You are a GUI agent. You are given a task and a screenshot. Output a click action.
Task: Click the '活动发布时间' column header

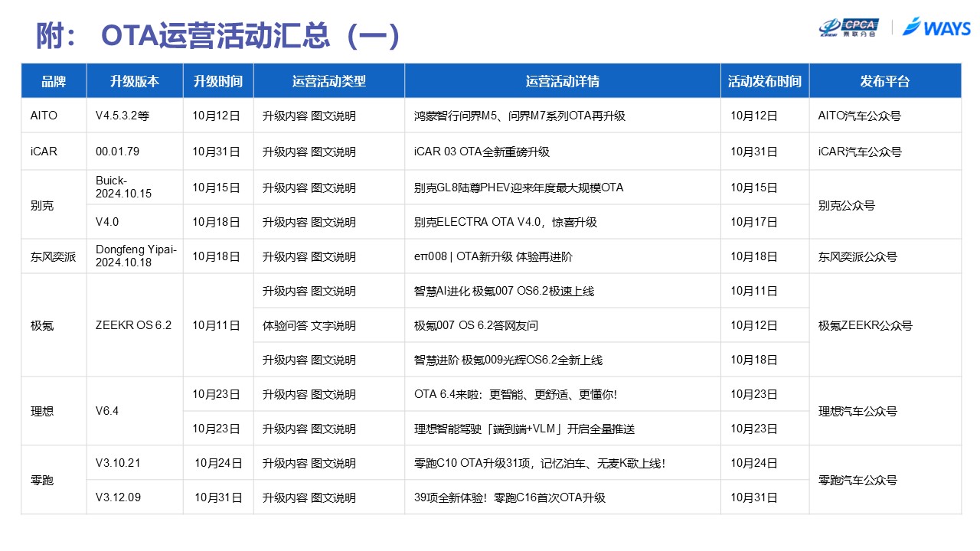(765, 81)
